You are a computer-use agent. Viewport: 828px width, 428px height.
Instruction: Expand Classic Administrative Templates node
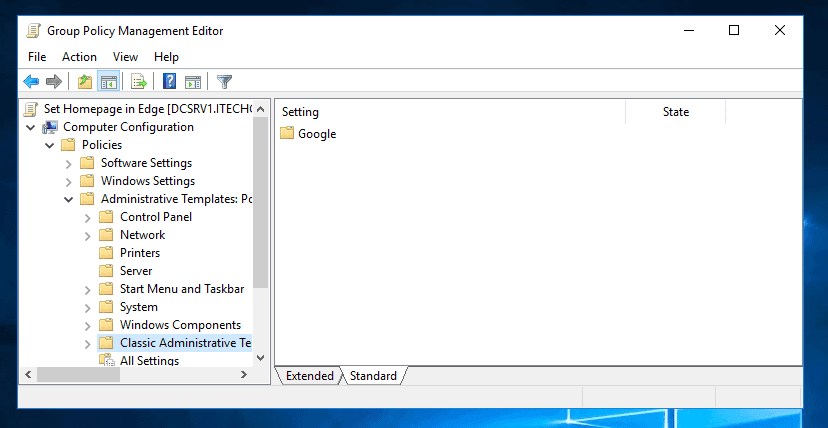tap(88, 344)
